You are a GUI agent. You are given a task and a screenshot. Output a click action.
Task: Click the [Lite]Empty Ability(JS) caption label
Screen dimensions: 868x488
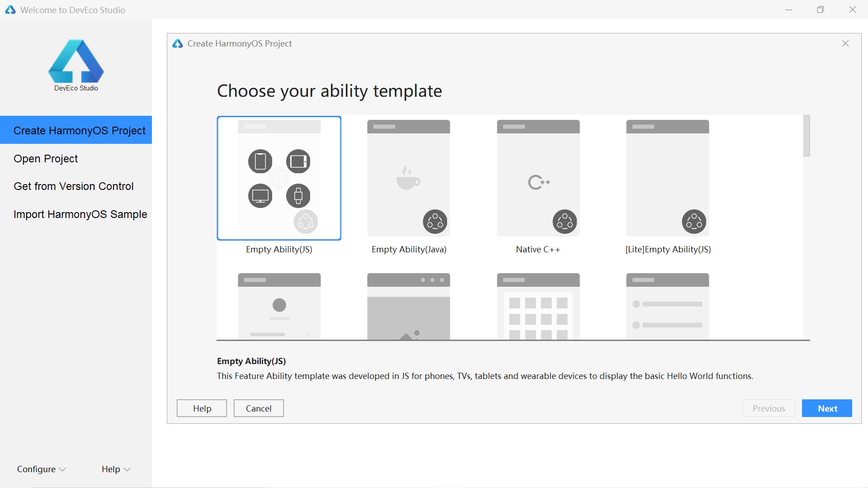coord(668,249)
